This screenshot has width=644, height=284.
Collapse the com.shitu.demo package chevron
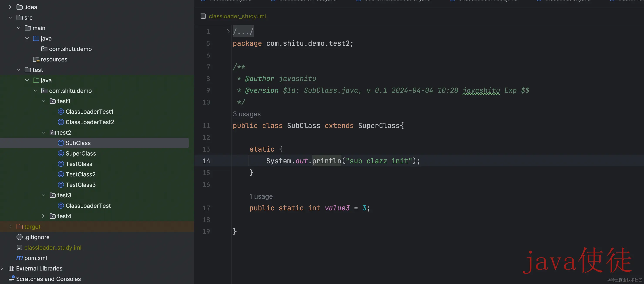click(x=35, y=91)
